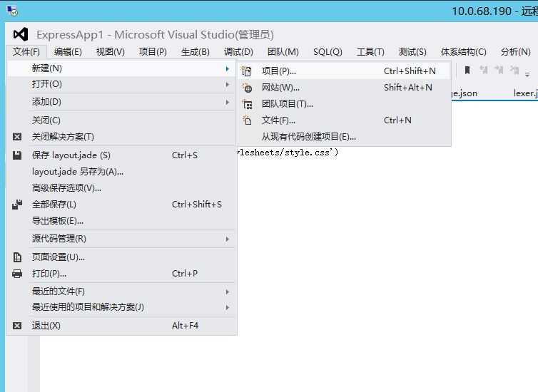Click the code line ending style.css')
538x392 pixels.
pos(288,153)
